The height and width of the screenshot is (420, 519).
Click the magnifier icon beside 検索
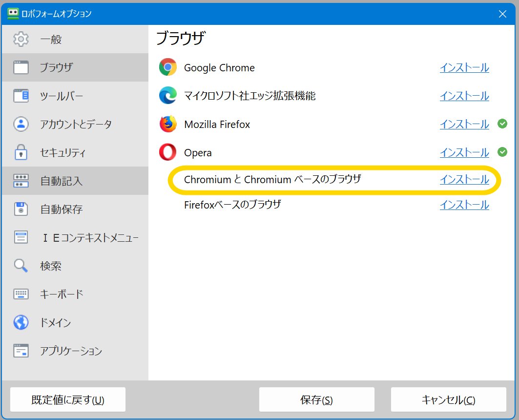click(21, 266)
